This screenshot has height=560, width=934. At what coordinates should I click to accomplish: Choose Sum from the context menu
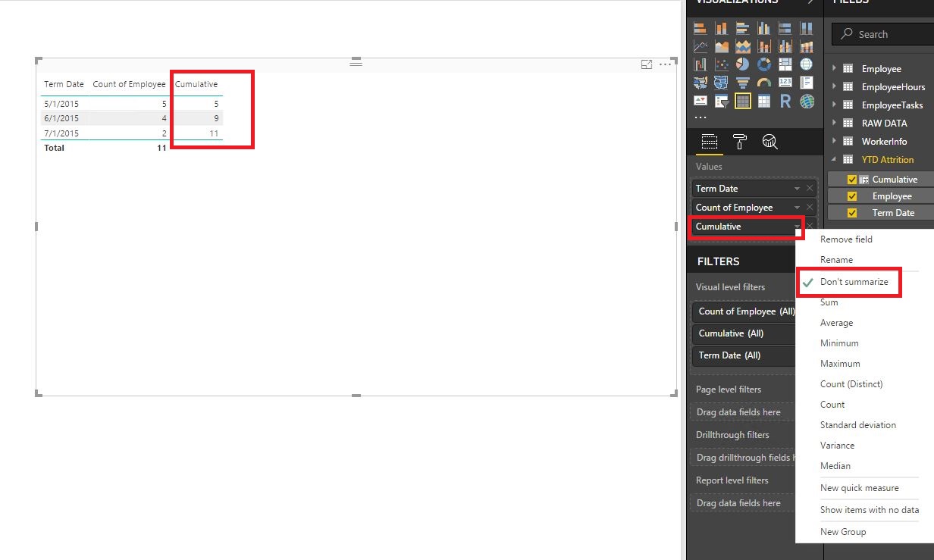pos(829,302)
